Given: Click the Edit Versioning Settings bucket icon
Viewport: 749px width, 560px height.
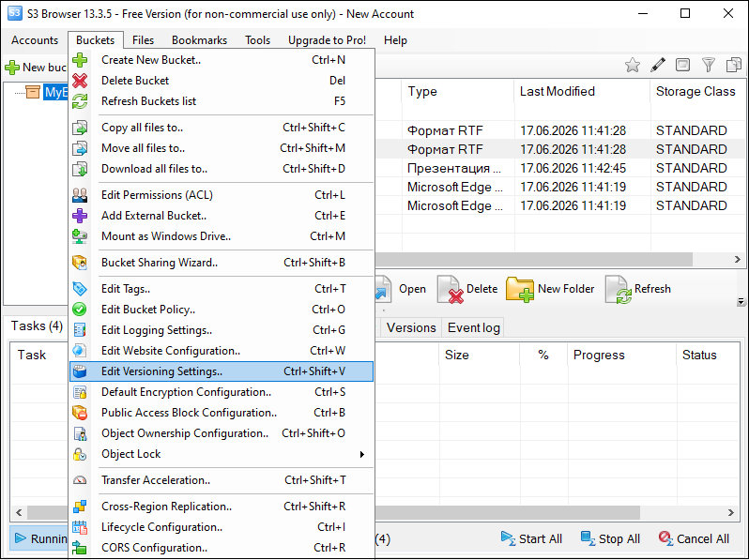Looking at the screenshot, I should (x=80, y=371).
